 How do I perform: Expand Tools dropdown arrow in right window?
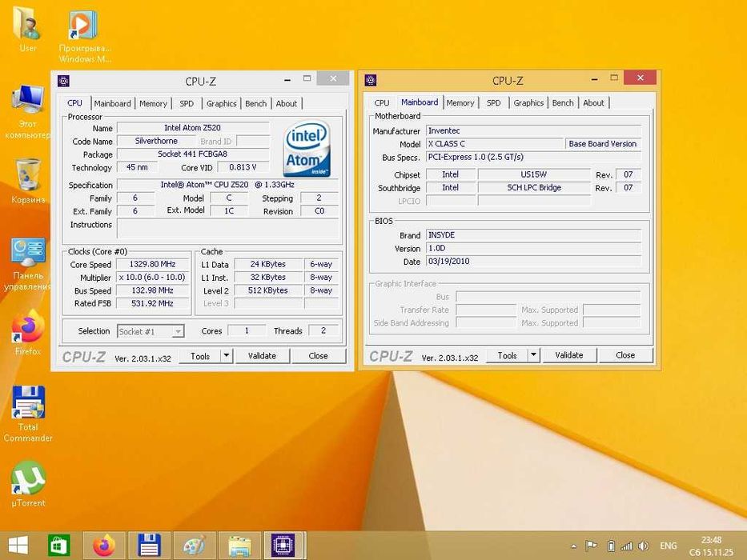click(533, 354)
